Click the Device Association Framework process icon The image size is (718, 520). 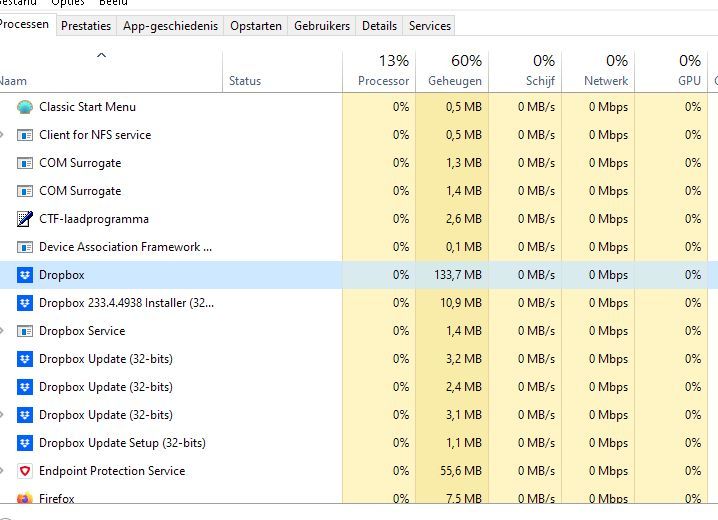[x=25, y=247]
